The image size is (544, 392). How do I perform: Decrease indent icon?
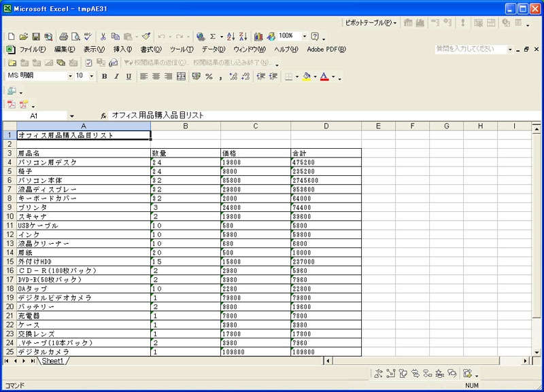coord(261,76)
